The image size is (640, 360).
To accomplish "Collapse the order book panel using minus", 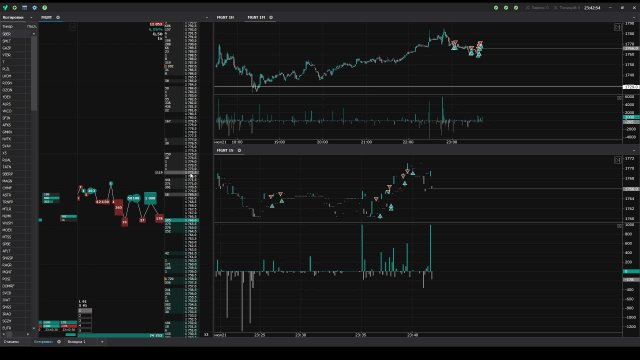I will [207, 18].
